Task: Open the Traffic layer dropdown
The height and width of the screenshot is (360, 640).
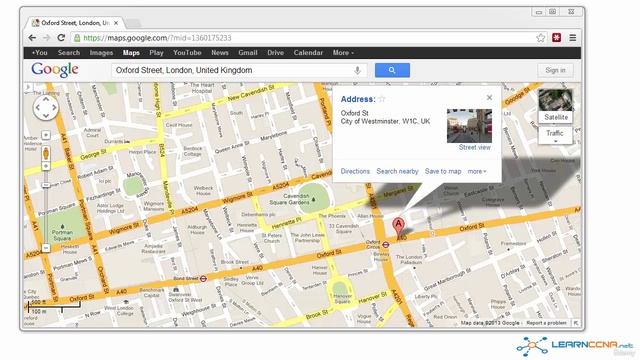Action: 555,136
